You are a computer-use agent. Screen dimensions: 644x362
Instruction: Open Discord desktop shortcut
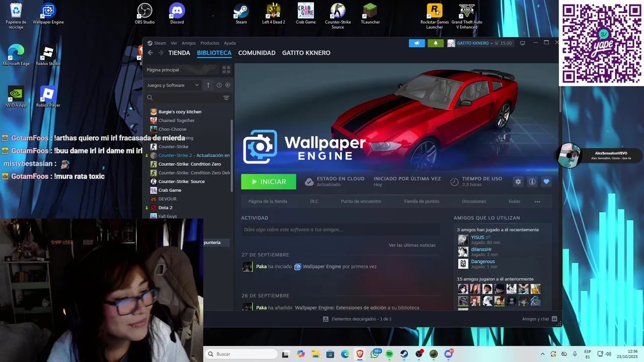point(177,15)
